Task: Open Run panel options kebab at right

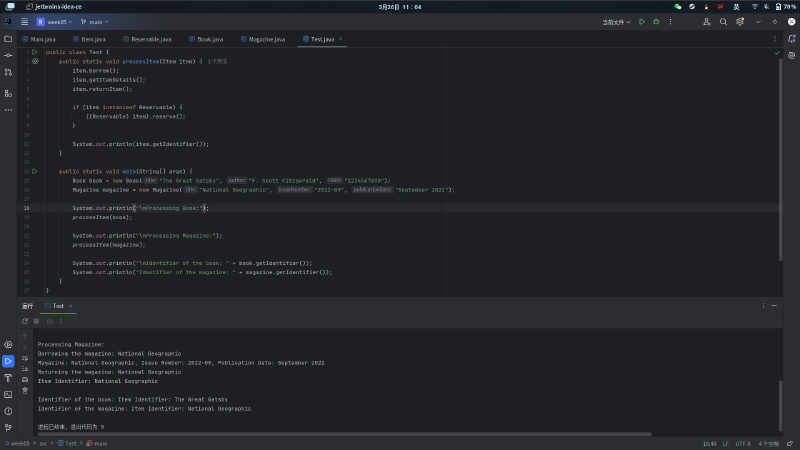Action: (x=763, y=306)
